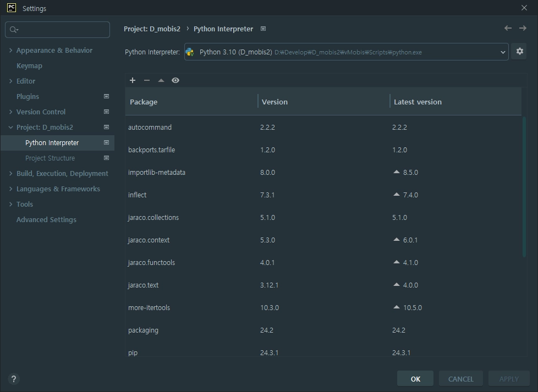The height and width of the screenshot is (392, 538).
Task: Click the project-level icon next to Project Structure
Action: [x=106, y=158]
